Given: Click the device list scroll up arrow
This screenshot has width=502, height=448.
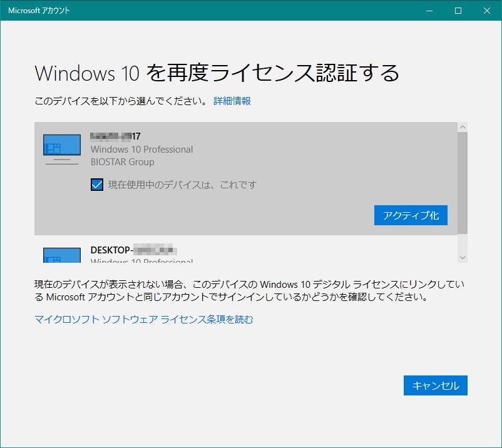Looking at the screenshot, I should pos(463,127).
